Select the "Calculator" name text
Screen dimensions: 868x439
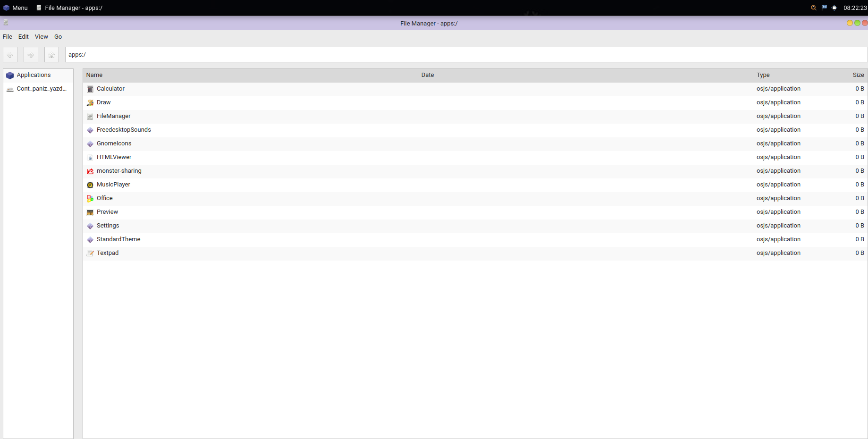(x=110, y=89)
